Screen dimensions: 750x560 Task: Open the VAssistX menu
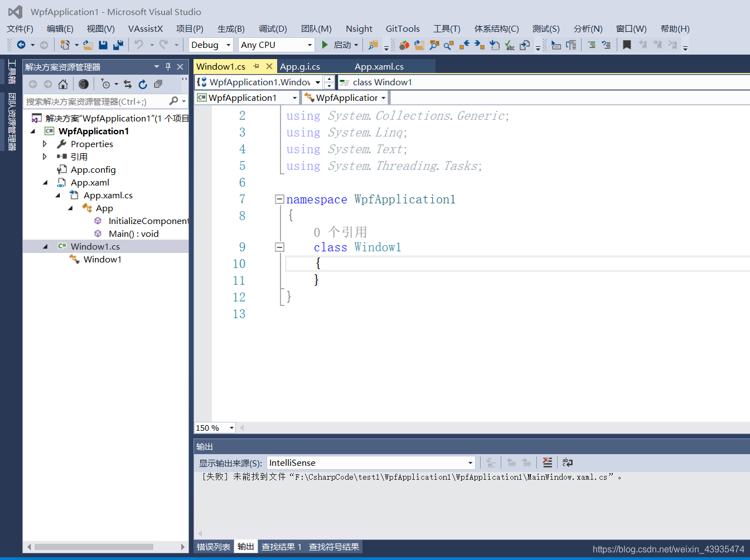(146, 28)
